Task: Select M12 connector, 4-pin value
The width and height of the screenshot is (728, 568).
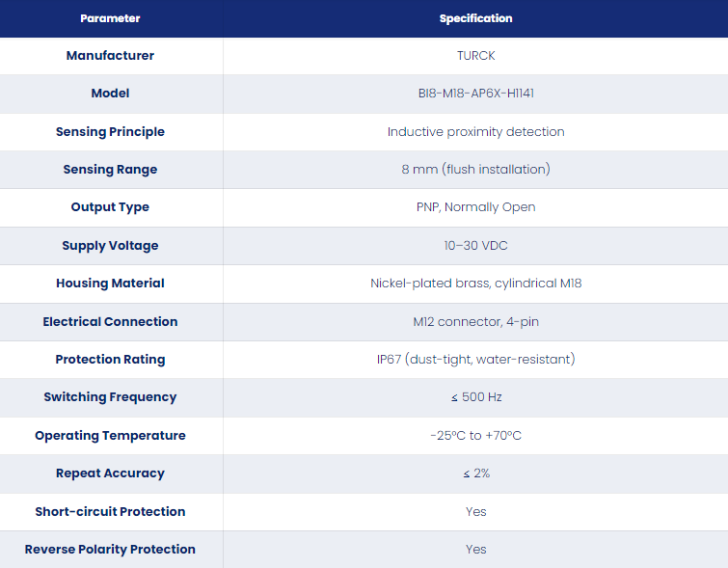Action: (x=476, y=322)
